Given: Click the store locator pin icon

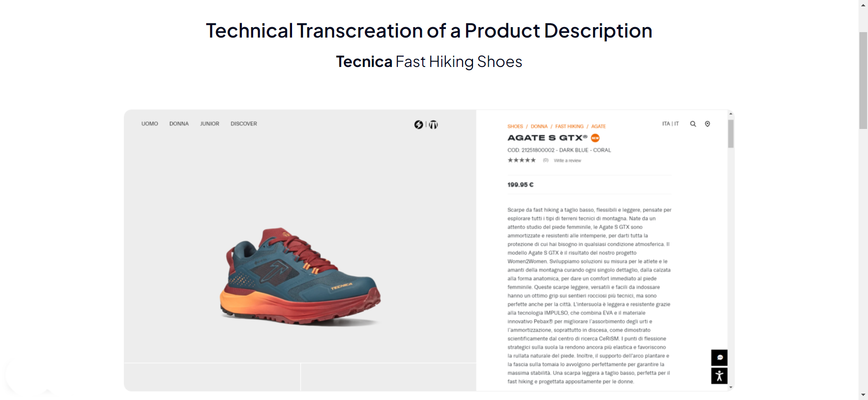Looking at the screenshot, I should click(708, 124).
